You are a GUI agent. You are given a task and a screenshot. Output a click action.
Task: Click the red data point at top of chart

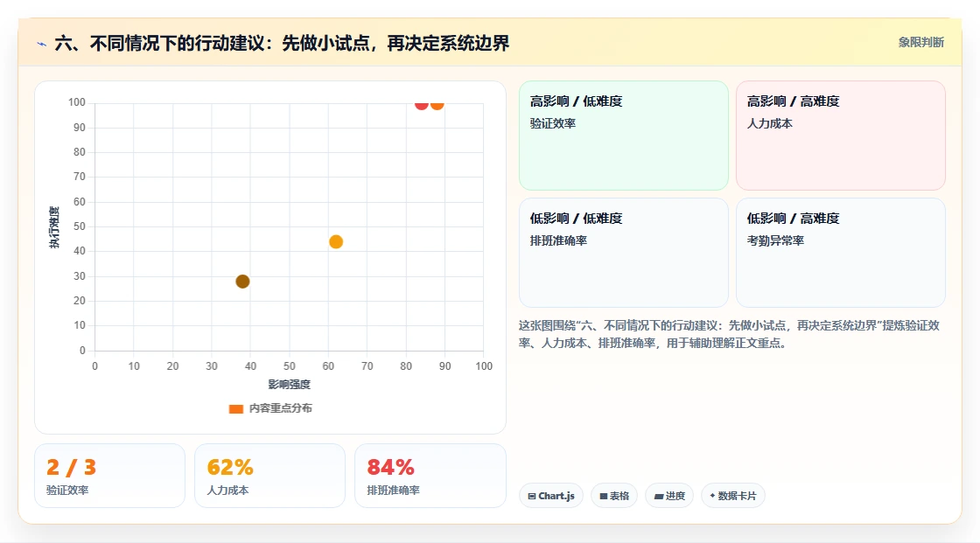(x=421, y=105)
